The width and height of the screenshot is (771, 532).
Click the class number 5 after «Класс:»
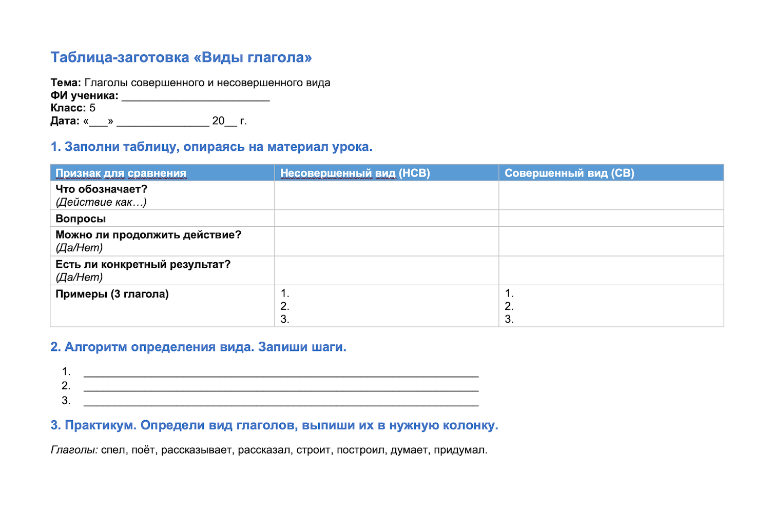tap(92, 108)
